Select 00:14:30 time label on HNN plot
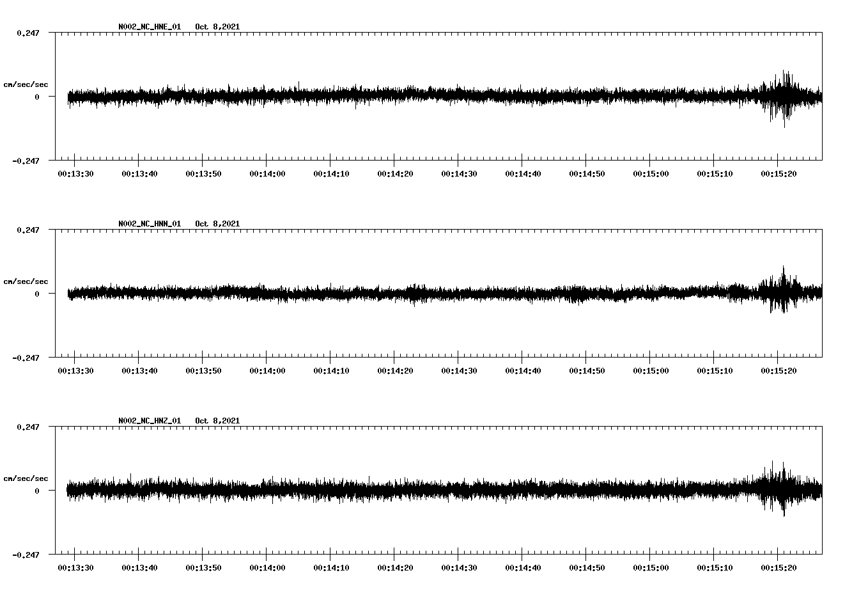The image size is (868, 591). [459, 371]
